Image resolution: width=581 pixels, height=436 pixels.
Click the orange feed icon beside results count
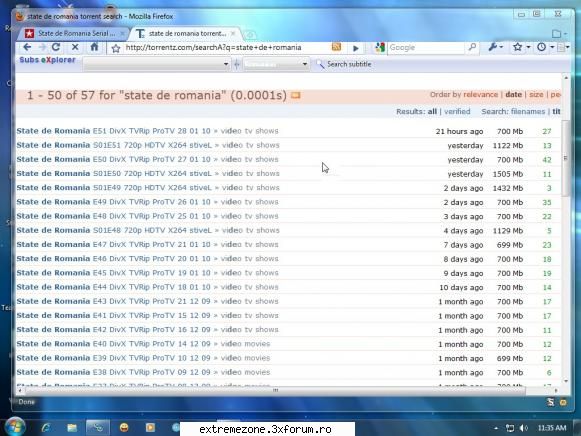(296, 96)
